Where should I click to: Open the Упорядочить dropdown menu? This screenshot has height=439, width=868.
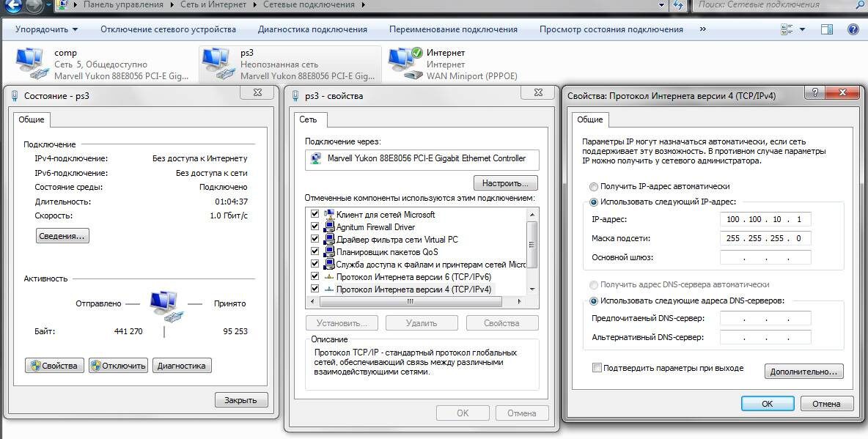click(x=46, y=29)
